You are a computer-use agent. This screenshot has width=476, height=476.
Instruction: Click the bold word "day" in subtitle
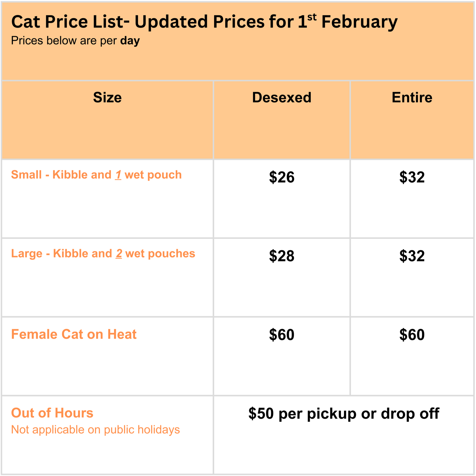130,41
